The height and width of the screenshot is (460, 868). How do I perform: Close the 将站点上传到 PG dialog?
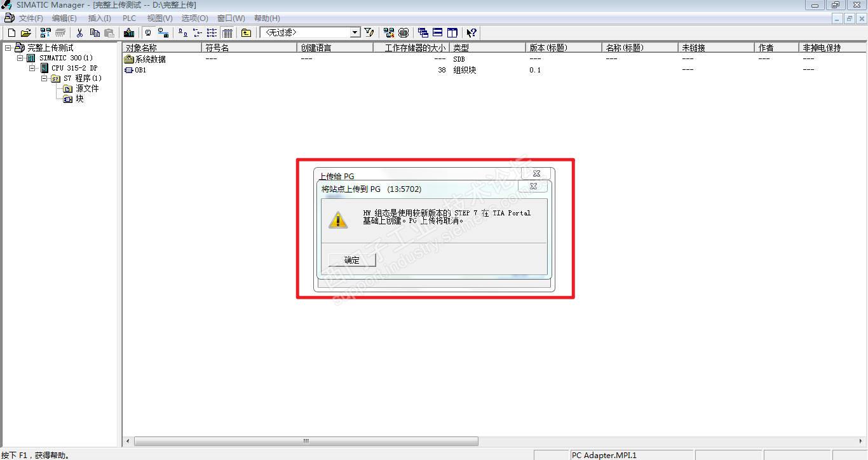coord(533,186)
